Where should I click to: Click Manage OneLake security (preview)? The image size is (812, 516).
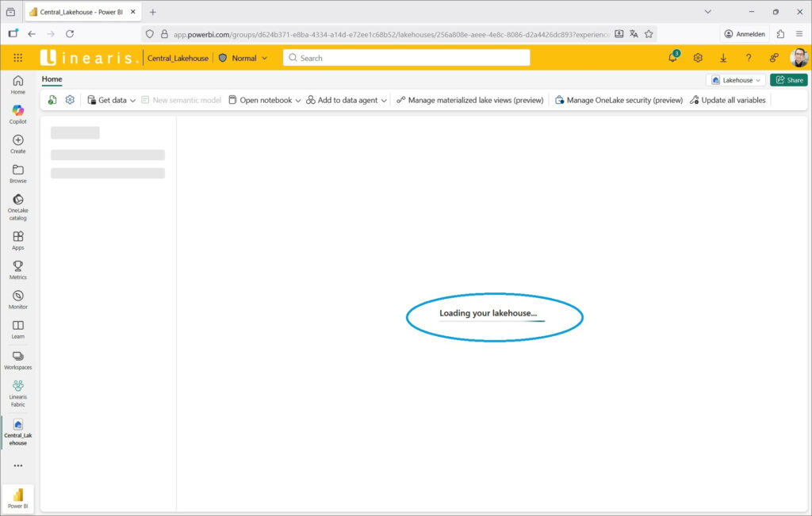coord(619,101)
